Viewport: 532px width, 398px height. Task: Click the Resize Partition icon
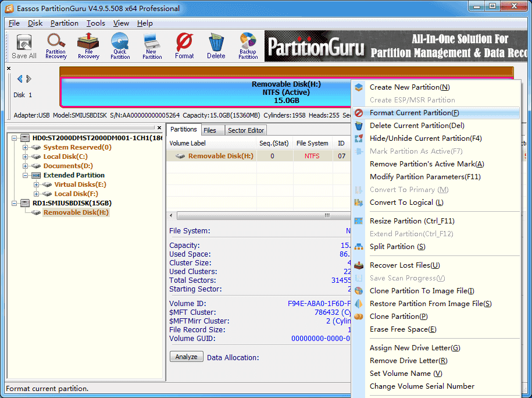click(359, 221)
